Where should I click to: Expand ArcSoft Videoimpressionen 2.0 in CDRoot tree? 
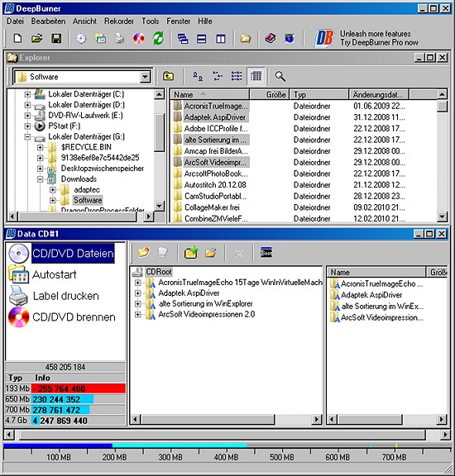click(x=137, y=315)
